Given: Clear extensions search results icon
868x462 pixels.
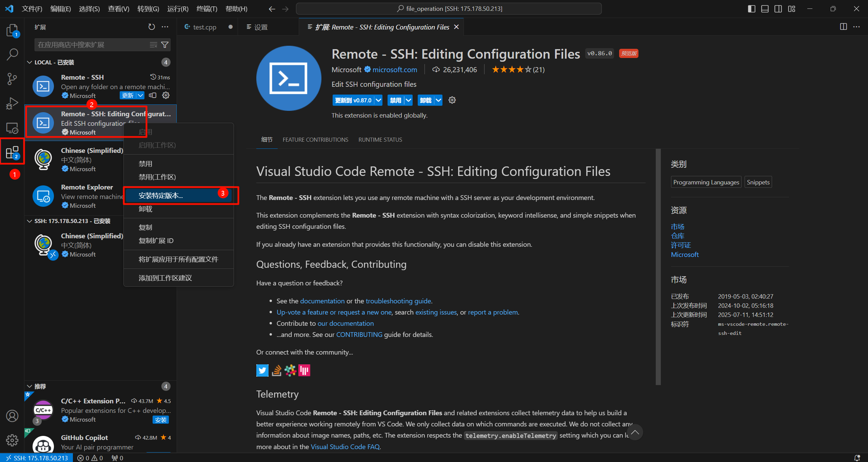Looking at the screenshot, I should [x=154, y=45].
